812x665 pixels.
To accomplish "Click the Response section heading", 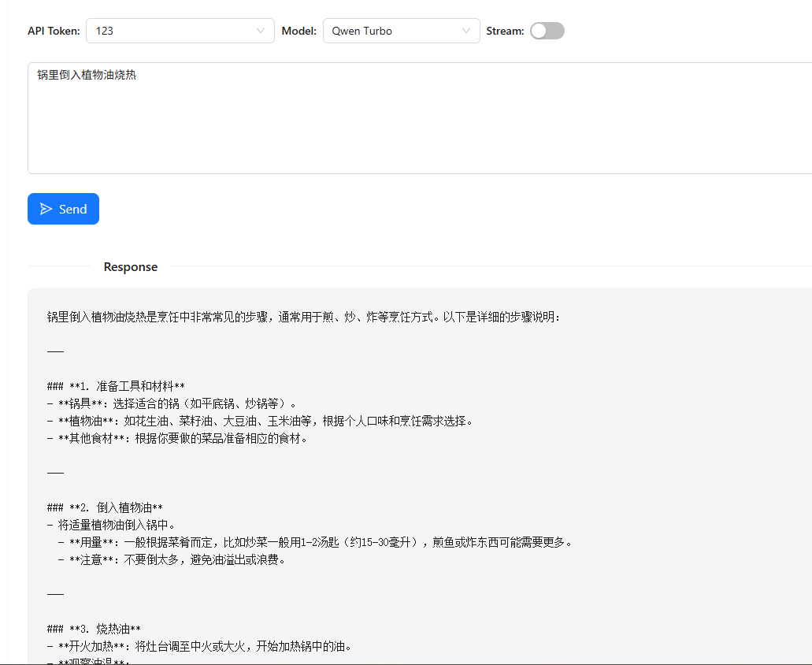I will [x=131, y=267].
